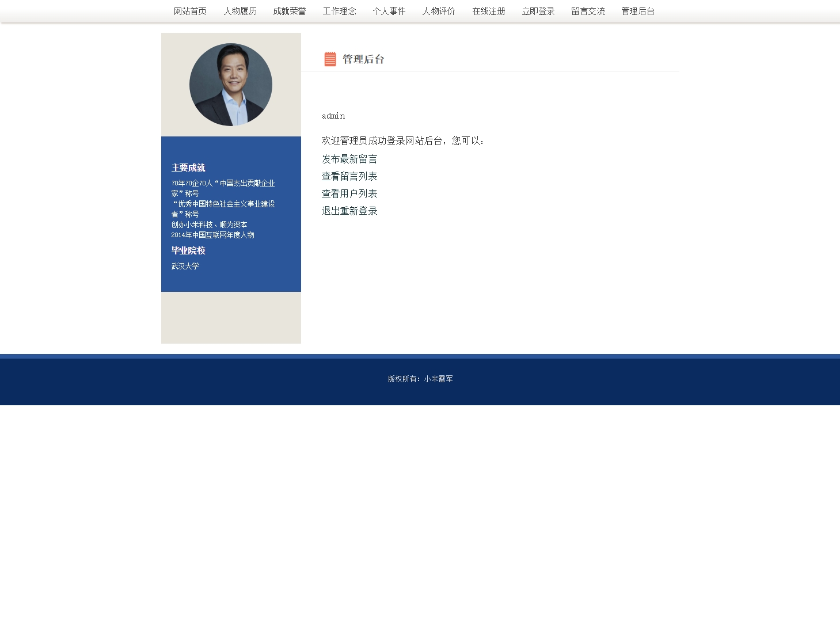Open 在线注册 registration page
840x624 pixels.
[489, 11]
